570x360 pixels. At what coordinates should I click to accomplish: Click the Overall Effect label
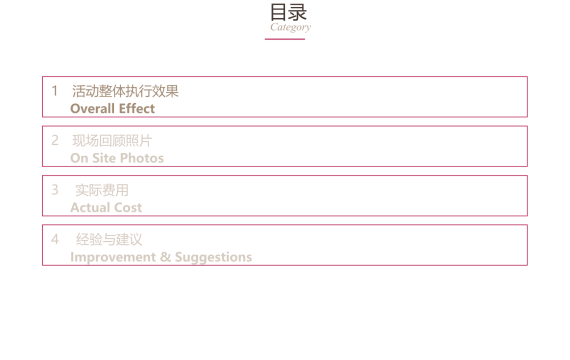112,108
